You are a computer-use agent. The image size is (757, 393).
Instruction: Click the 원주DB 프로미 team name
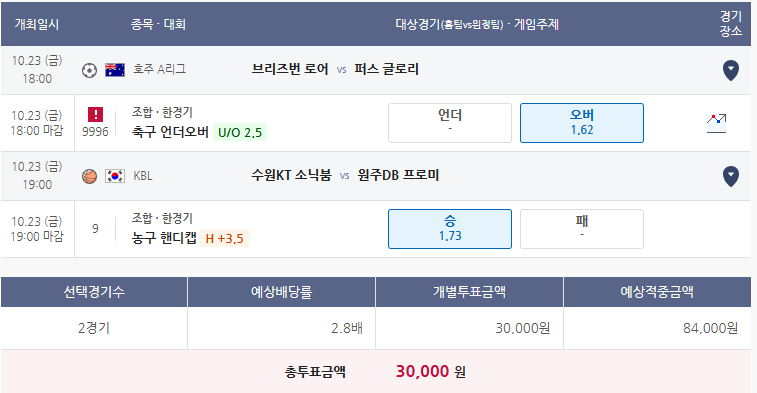pyautogui.click(x=398, y=175)
